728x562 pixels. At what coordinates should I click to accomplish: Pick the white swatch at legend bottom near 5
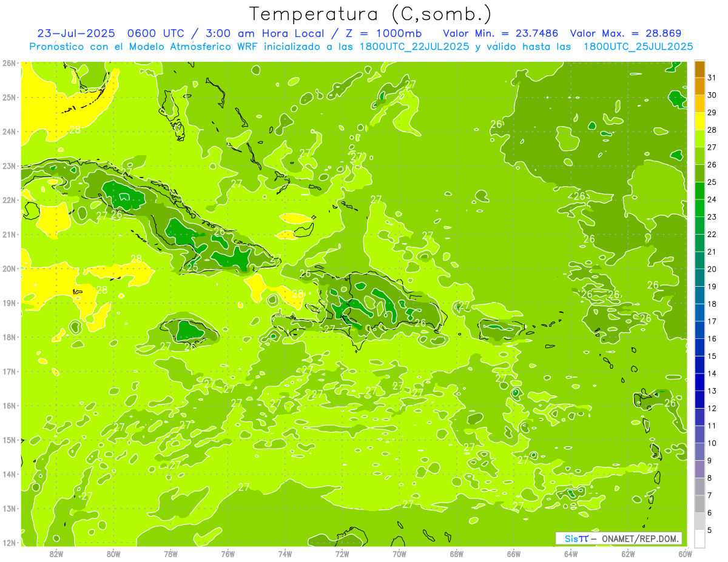(x=699, y=538)
